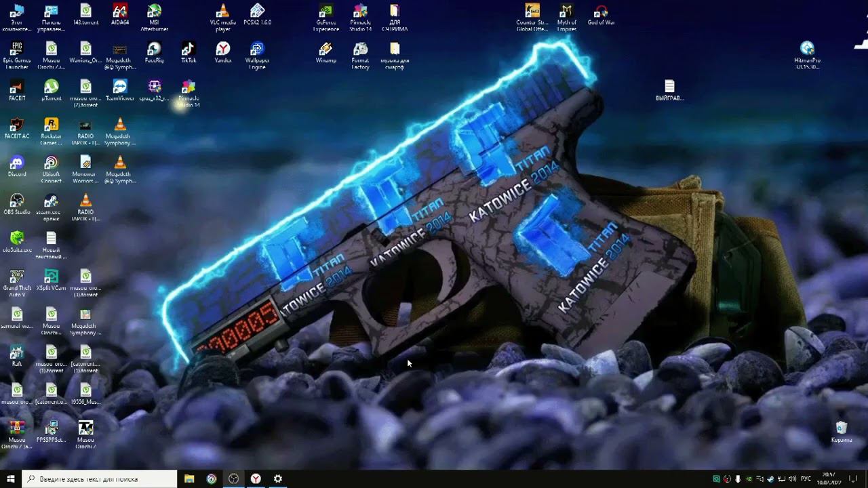Select the Warriors_Or... torrent file
The image size is (868, 488).
click(x=85, y=53)
